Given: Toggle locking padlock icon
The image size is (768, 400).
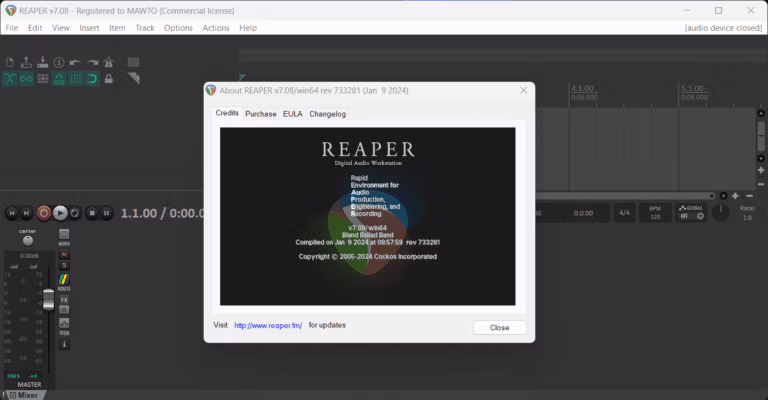Looking at the screenshot, I should pos(109,79).
